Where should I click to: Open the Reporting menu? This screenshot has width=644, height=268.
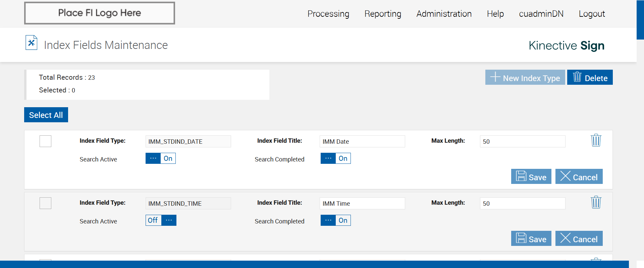click(x=383, y=14)
